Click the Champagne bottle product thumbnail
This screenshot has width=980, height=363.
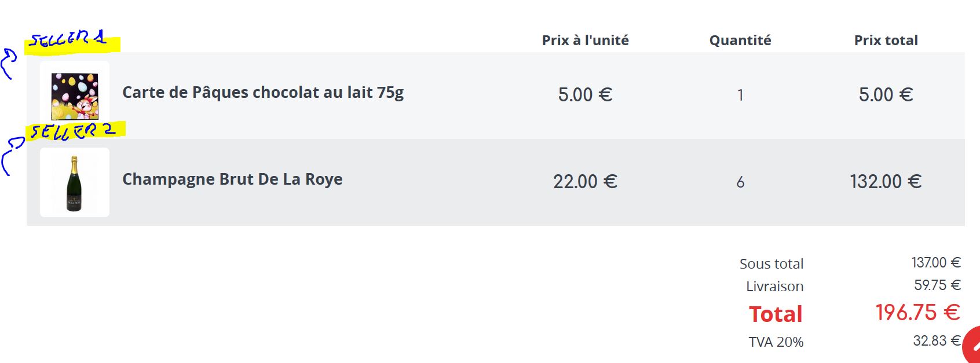pyautogui.click(x=74, y=182)
